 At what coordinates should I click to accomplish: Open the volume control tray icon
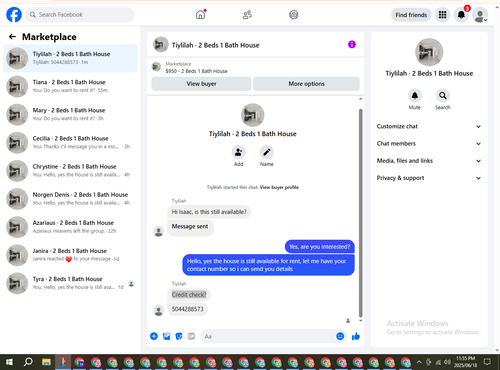[448, 362]
